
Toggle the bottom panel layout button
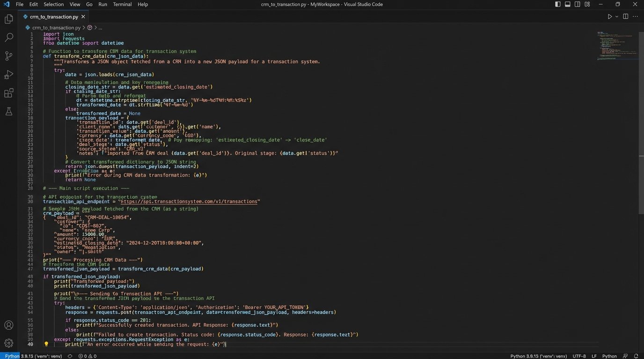(567, 4)
